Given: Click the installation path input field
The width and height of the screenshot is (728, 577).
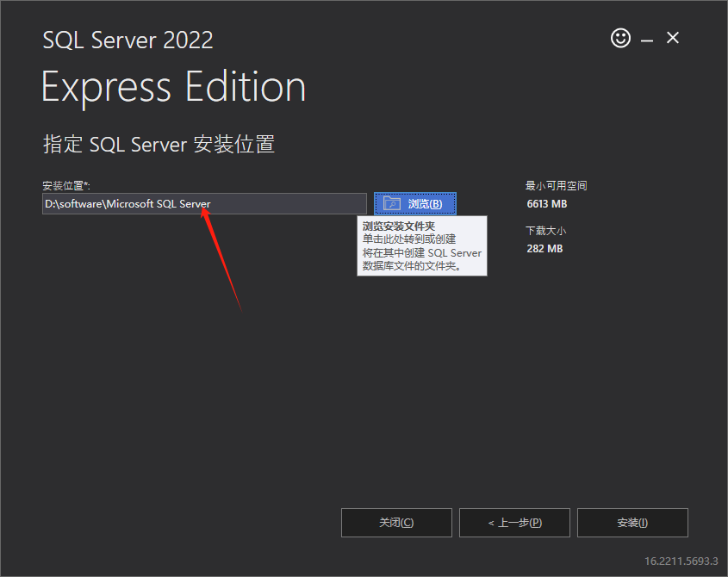Looking at the screenshot, I should [204, 204].
